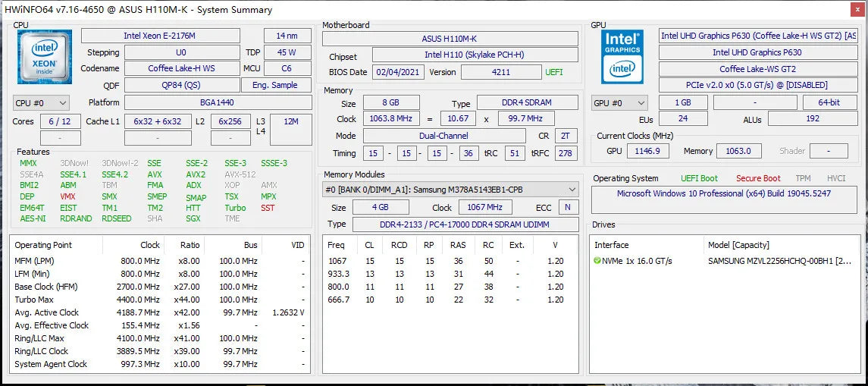This screenshot has height=386, width=868.
Task: Click the module clock 1067 MHz field
Action: [x=485, y=208]
